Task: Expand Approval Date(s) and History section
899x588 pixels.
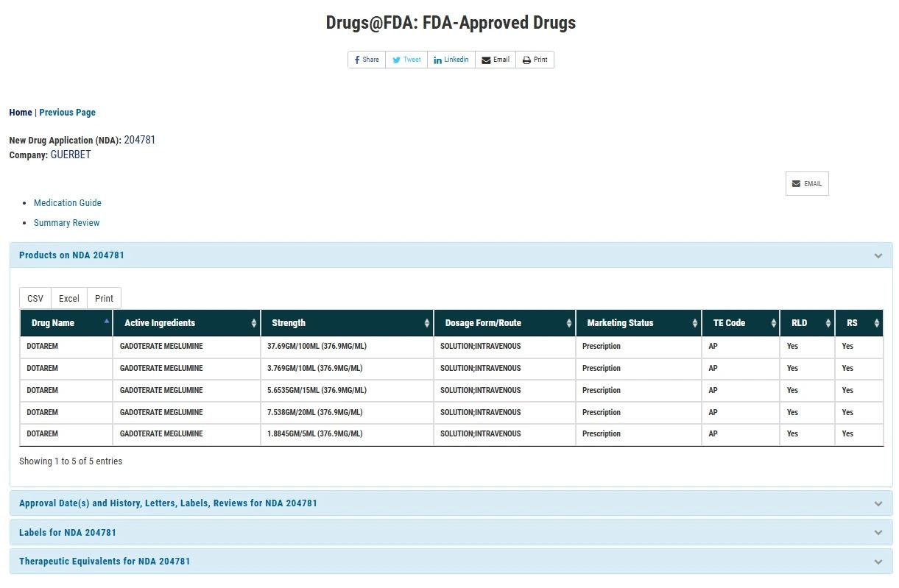Action: click(168, 503)
